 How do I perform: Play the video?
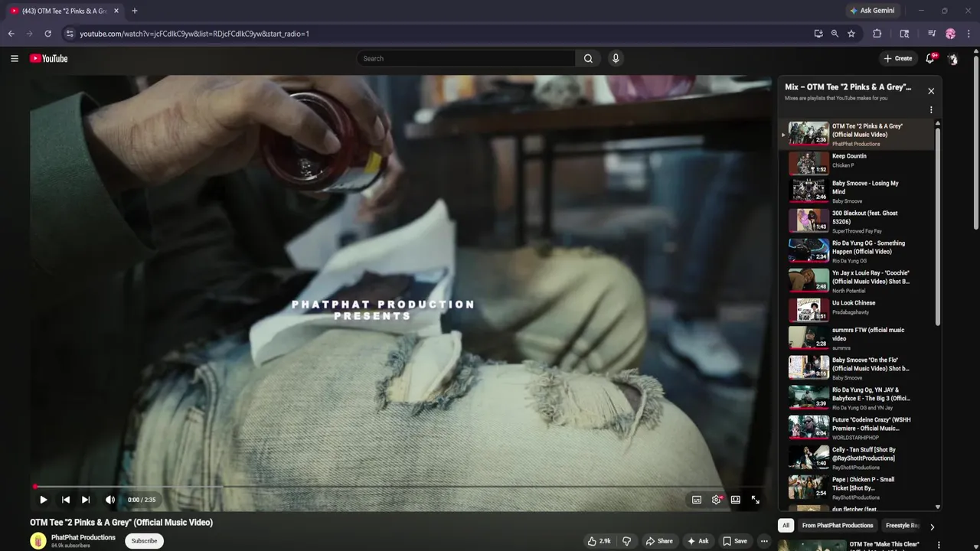point(44,500)
